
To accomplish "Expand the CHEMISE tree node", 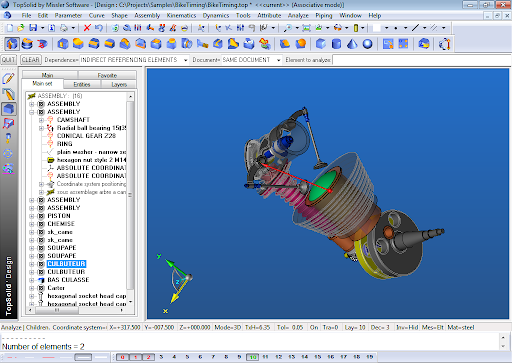I will pos(32,224).
